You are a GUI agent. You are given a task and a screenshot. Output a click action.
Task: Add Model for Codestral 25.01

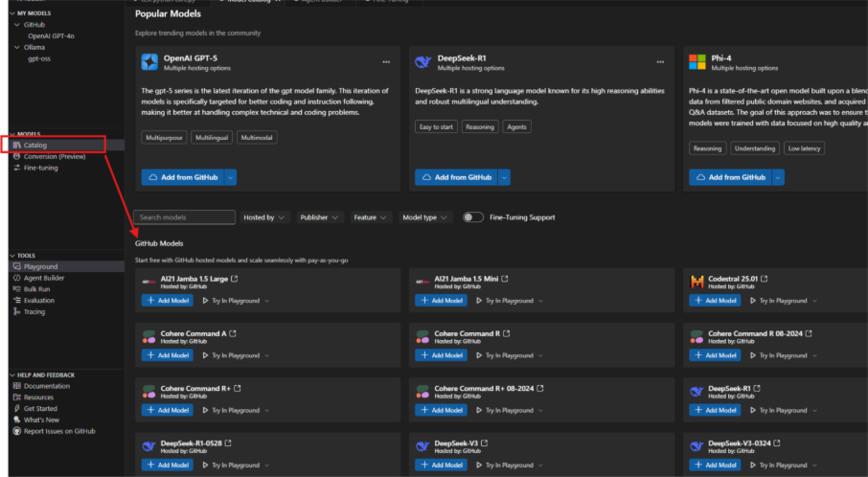(x=716, y=301)
